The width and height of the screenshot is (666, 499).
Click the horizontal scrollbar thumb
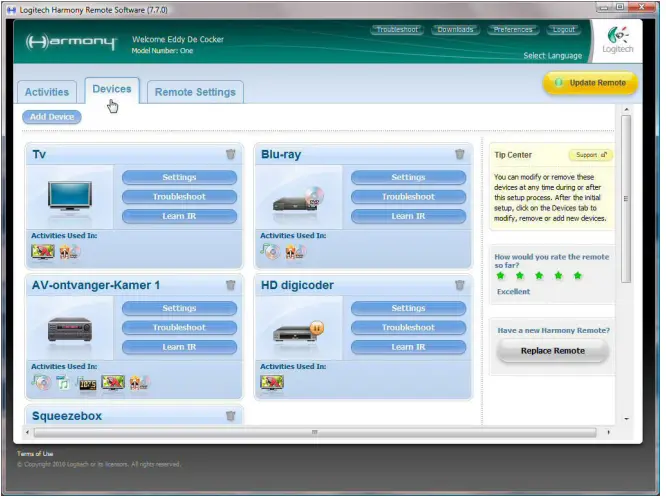pos(317,435)
